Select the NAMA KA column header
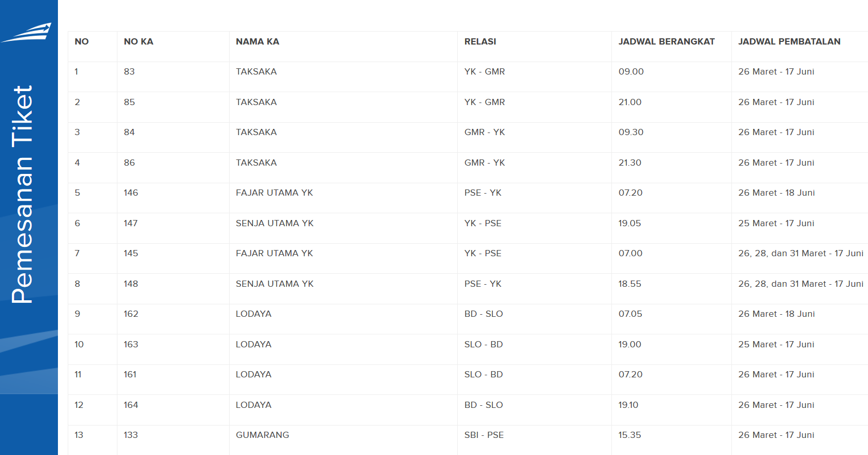 tap(258, 41)
